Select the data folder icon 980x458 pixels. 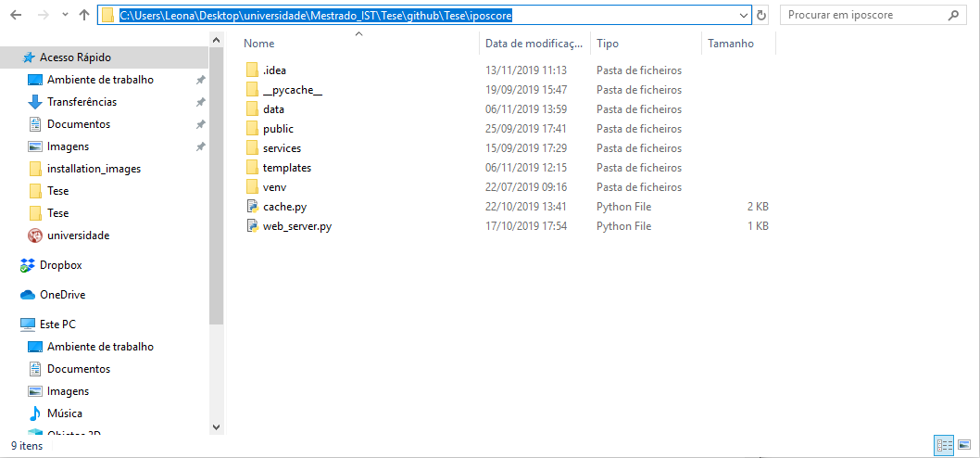[x=252, y=108]
